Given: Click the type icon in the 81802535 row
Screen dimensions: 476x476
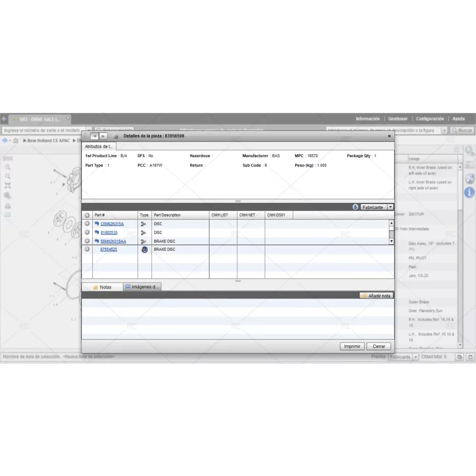Looking at the screenshot, I should (x=144, y=233).
